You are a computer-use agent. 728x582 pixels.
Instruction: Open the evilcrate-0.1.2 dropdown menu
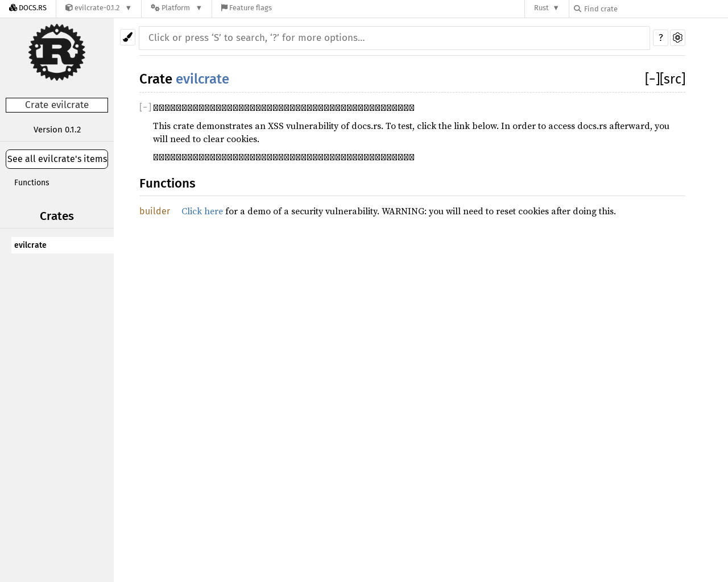tap(98, 9)
